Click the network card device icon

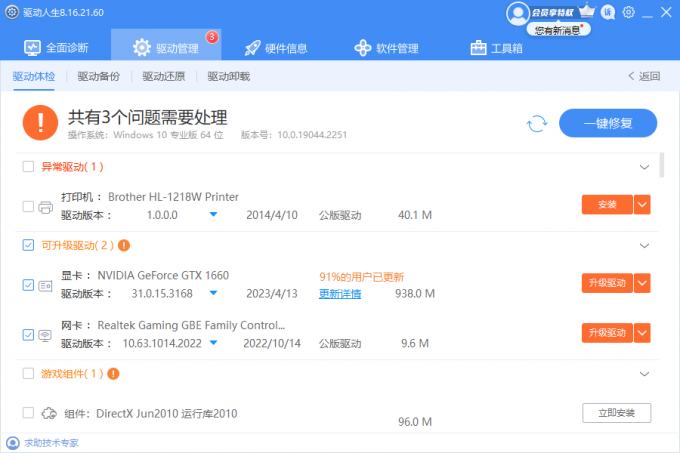click(45, 336)
